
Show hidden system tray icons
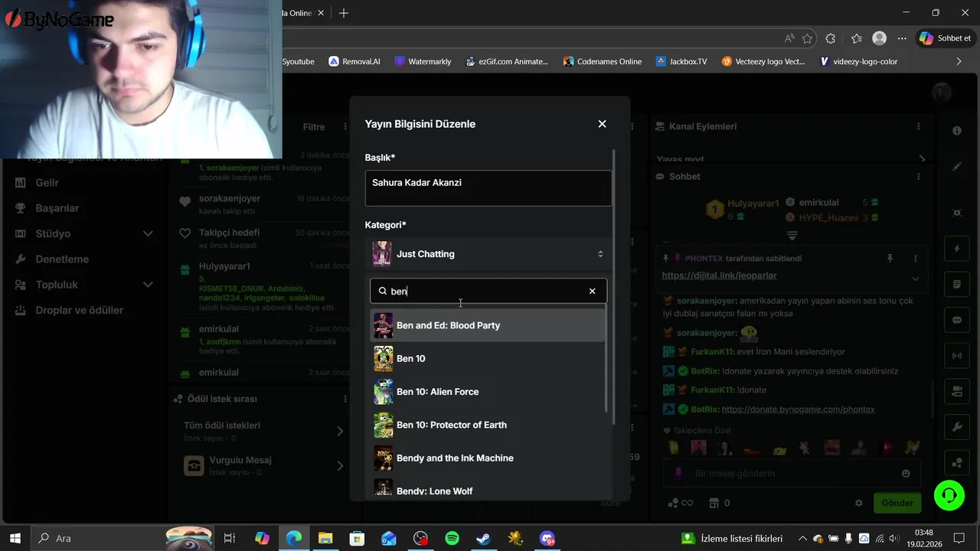[802, 539]
